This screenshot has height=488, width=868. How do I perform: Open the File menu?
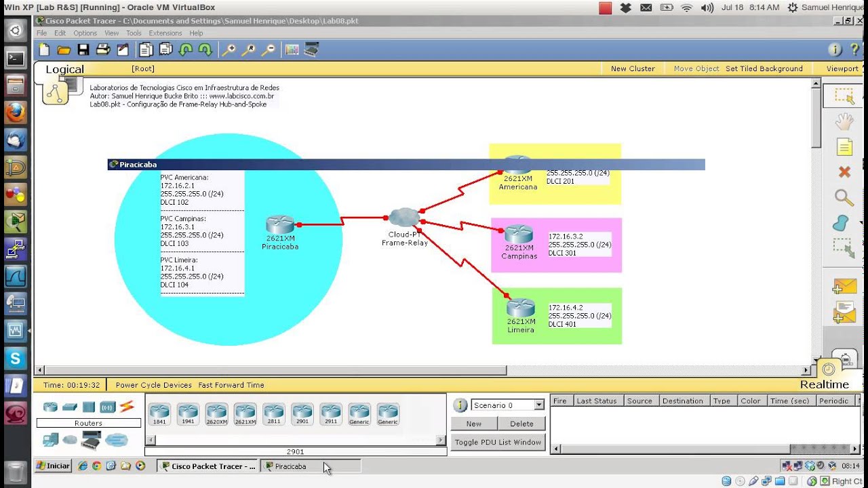pos(42,33)
